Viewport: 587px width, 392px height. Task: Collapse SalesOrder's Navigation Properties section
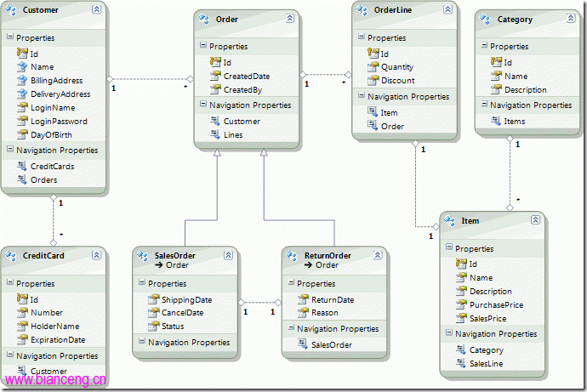142,341
